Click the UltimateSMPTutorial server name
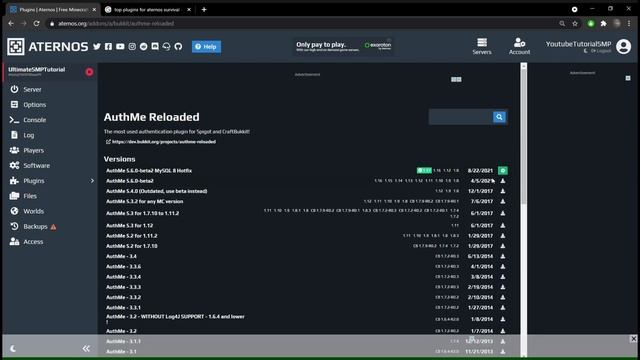640x360 pixels. 37,70
